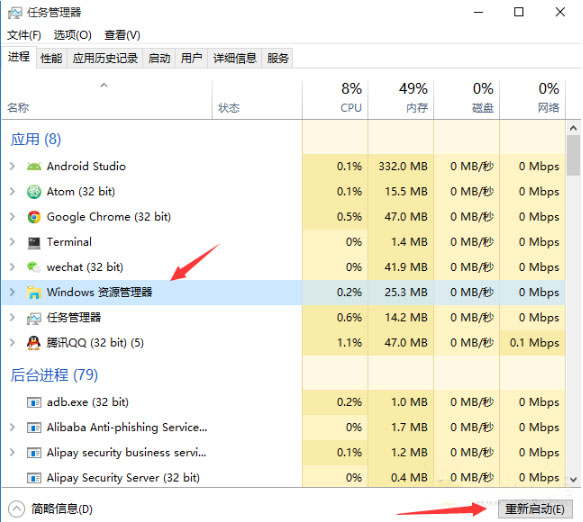Click the adb.exe process icon
This screenshot has width=583, height=522.
pyautogui.click(x=34, y=402)
